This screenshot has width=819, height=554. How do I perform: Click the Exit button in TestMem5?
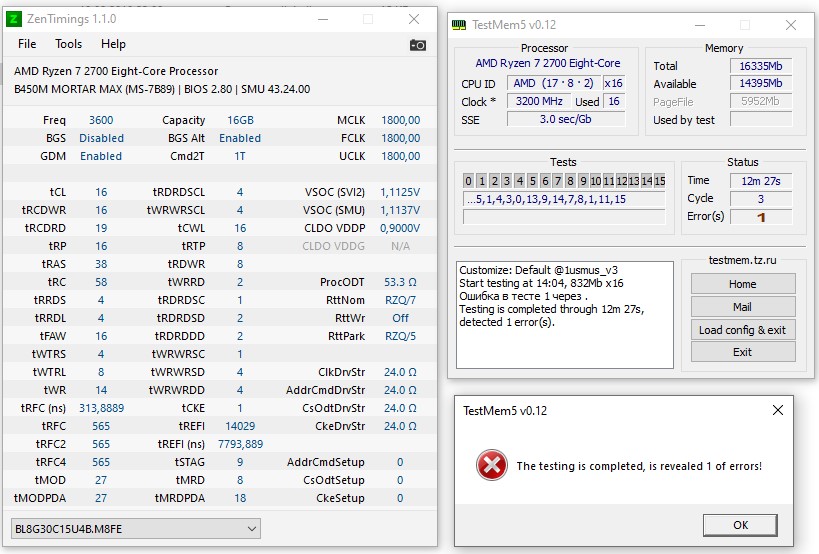[743, 352]
